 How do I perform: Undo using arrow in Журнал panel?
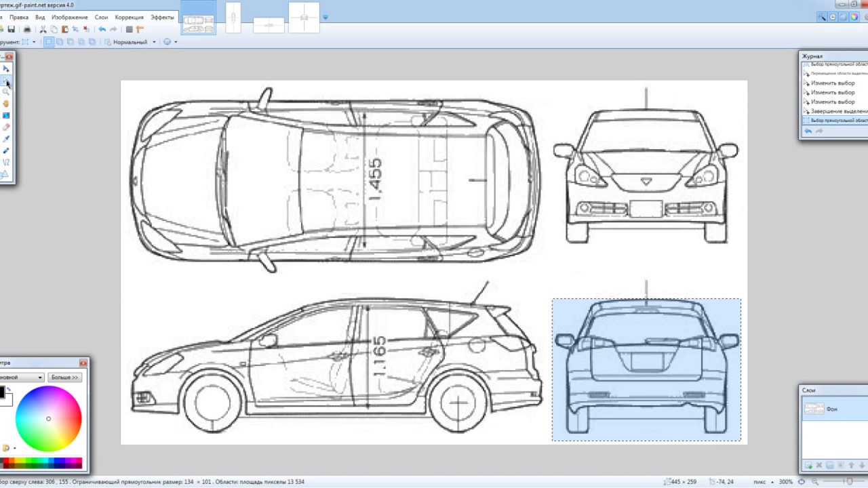point(808,131)
